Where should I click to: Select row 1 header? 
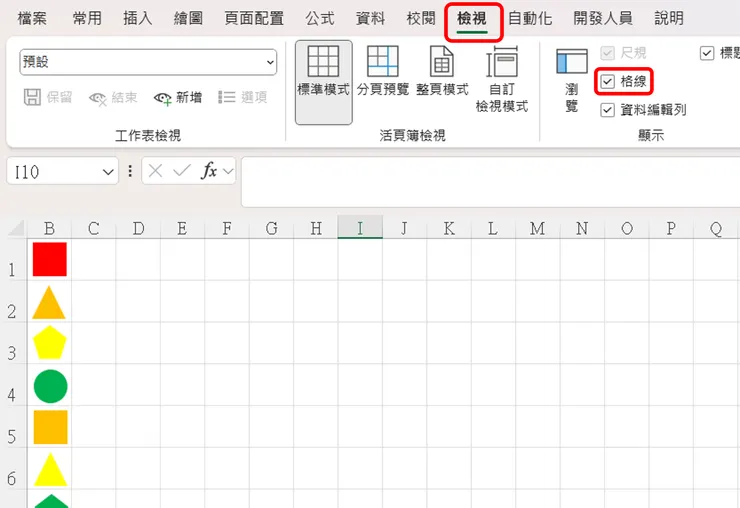13,260
